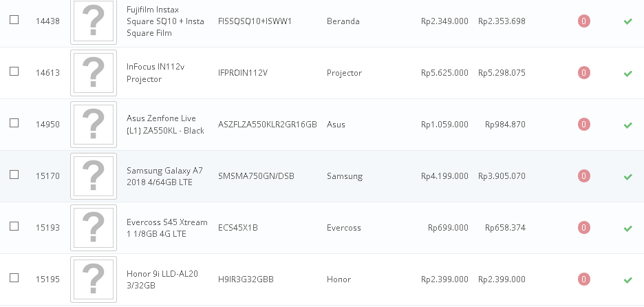644x307 pixels.
Task: Check the box beside product 15193
Action: click(x=14, y=226)
